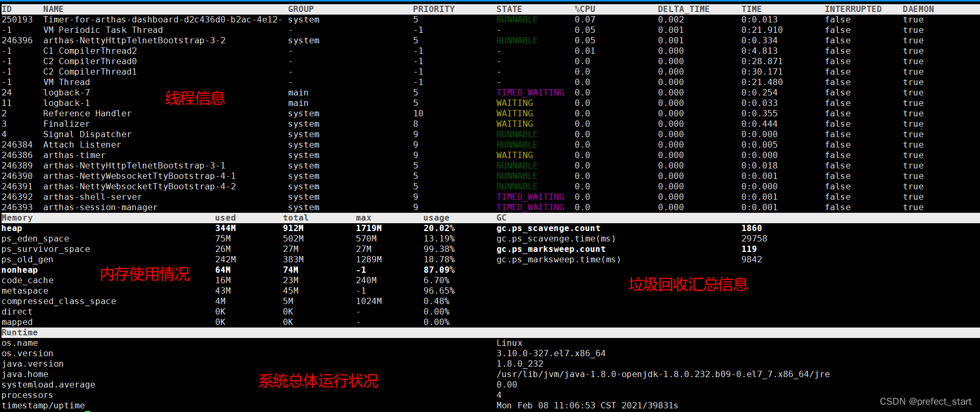The height and width of the screenshot is (412, 980).
Task: Click the logback-1 thread name
Action: click(67, 103)
